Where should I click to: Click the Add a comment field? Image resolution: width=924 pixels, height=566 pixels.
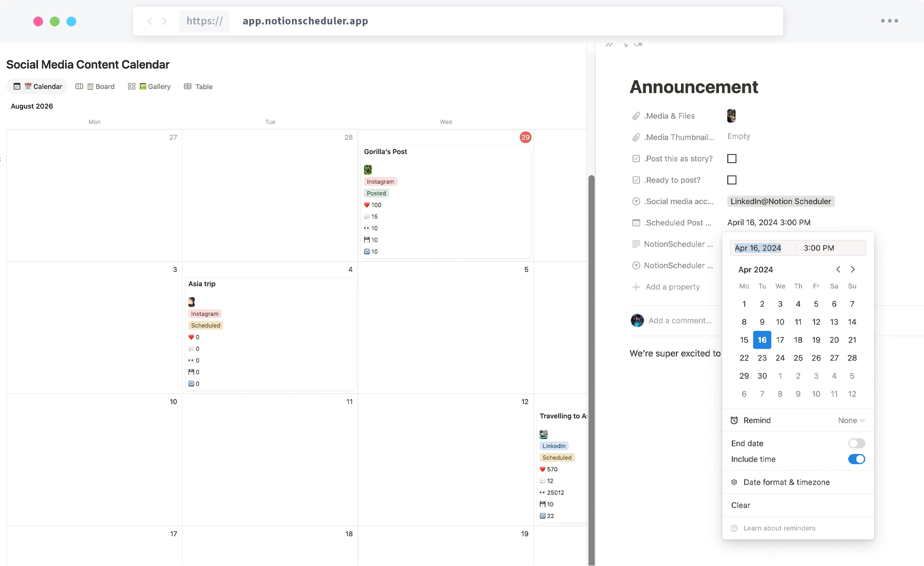pyautogui.click(x=680, y=320)
